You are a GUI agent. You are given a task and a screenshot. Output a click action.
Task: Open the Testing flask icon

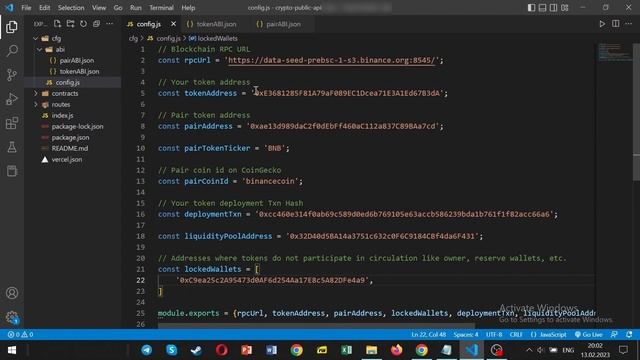coord(12,147)
